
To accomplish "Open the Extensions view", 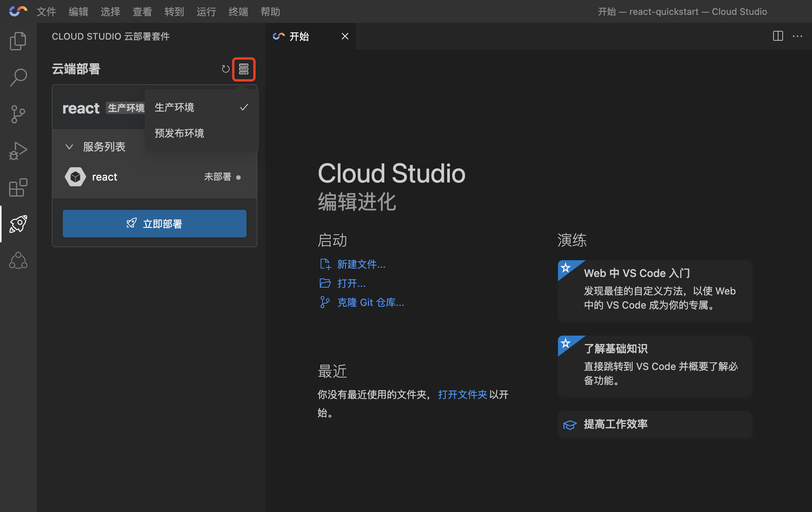I will pos(18,187).
